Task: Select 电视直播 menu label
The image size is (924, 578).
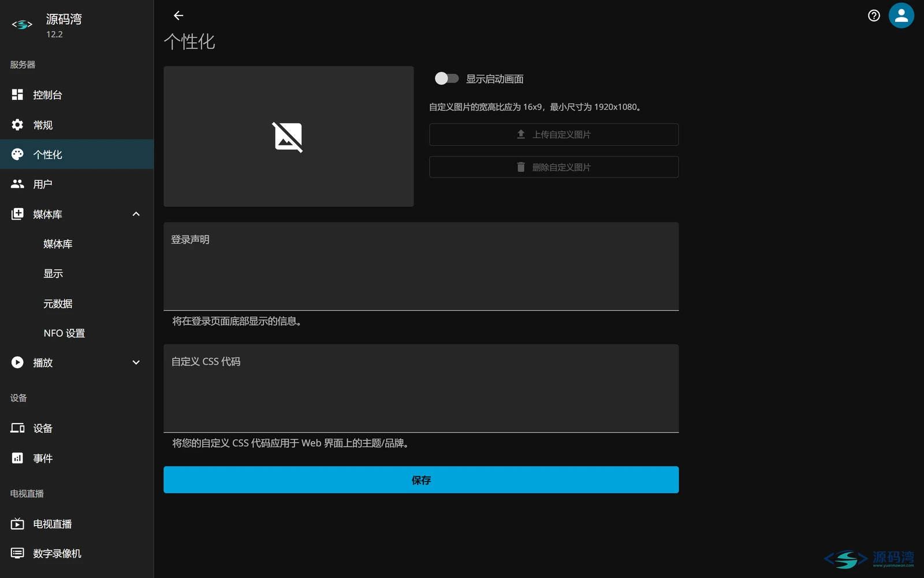Action: tap(53, 524)
